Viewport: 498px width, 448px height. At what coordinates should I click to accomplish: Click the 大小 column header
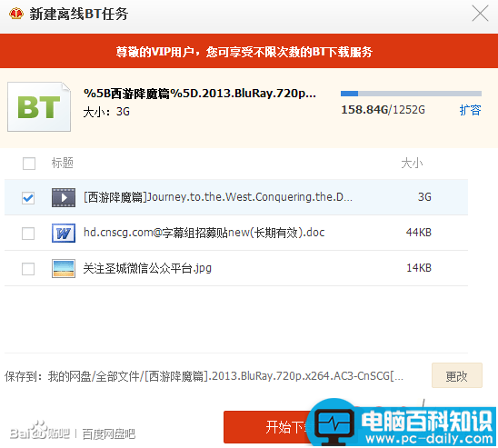click(412, 164)
